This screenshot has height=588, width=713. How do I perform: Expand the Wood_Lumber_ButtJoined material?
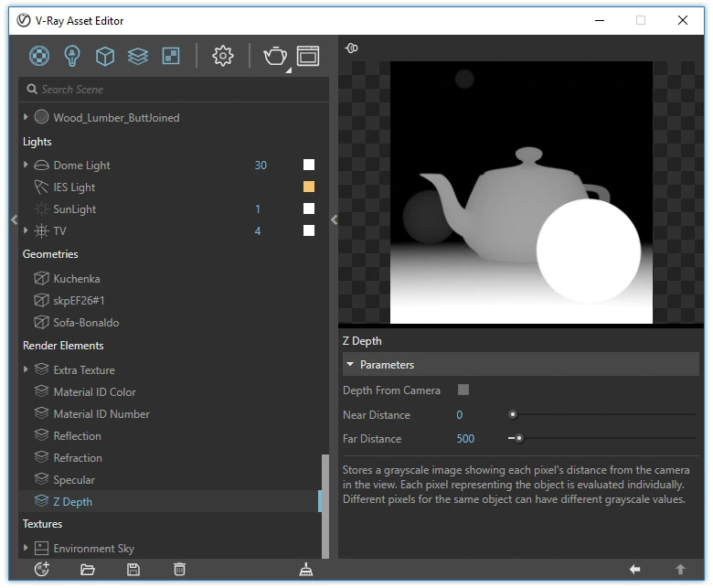click(x=26, y=117)
